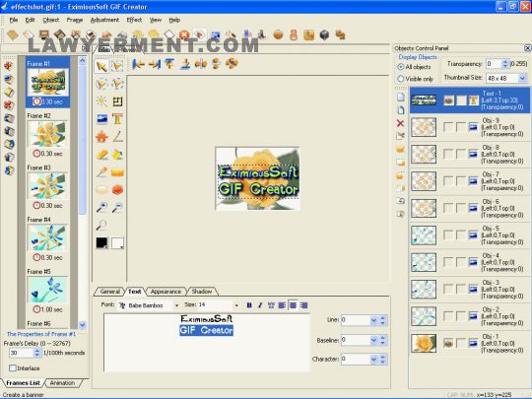Screen dimensions: 532x399
Task: Click the dark cube icon in main toolbar
Action: (325, 34)
